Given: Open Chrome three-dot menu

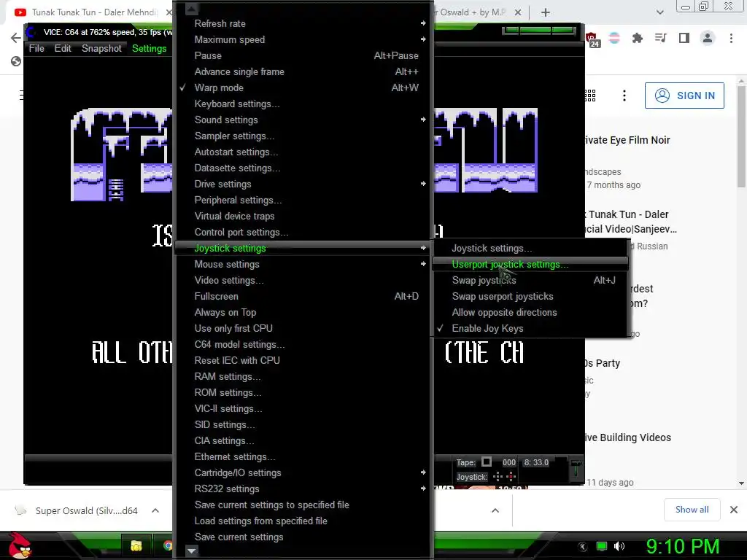Looking at the screenshot, I should 731,38.
